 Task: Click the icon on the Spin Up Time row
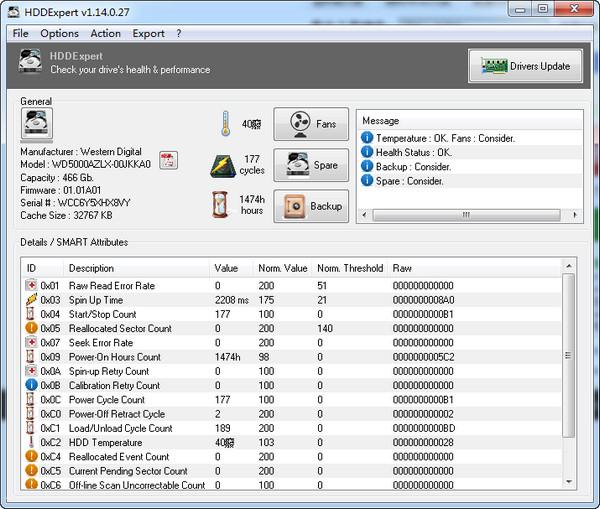point(31,299)
